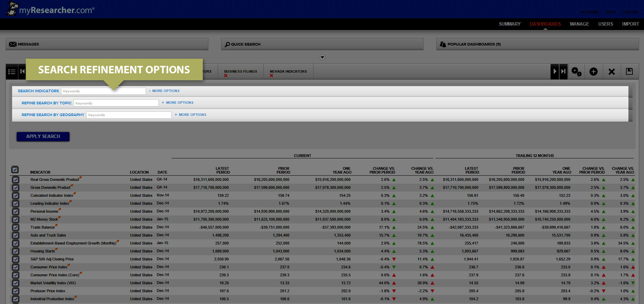This screenshot has width=644, height=304.
Task: Uncheck S&P 500 Adj Closing Price checkbox
Action: (16, 259)
